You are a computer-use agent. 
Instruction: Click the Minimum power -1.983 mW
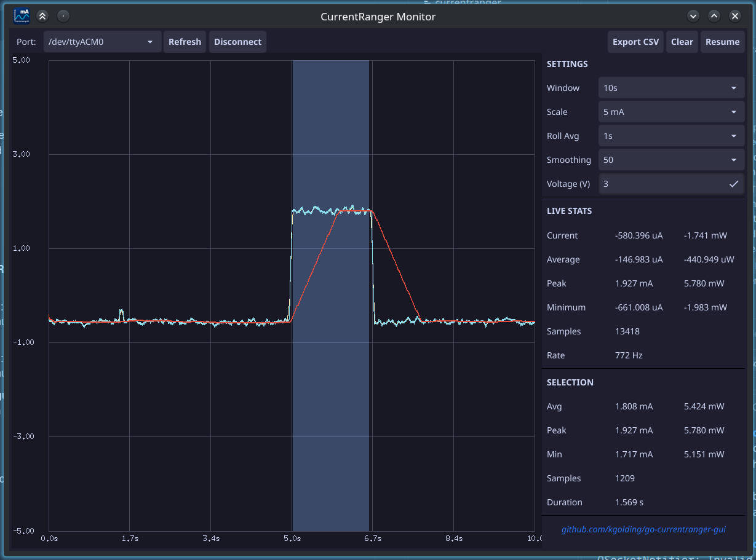[705, 307]
